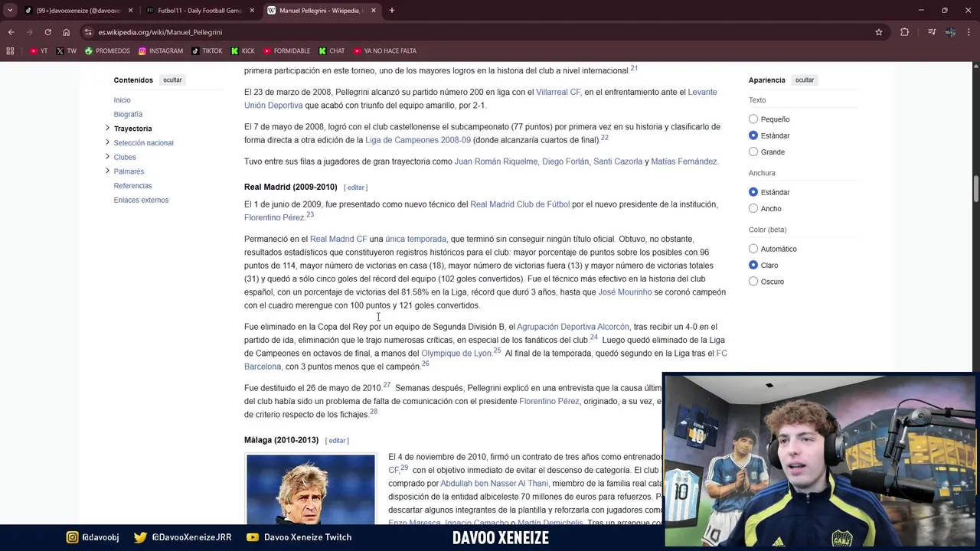Screen dimensions: 980x551
Task: Open the PROMIEDOS bookmark
Action: coord(107,51)
